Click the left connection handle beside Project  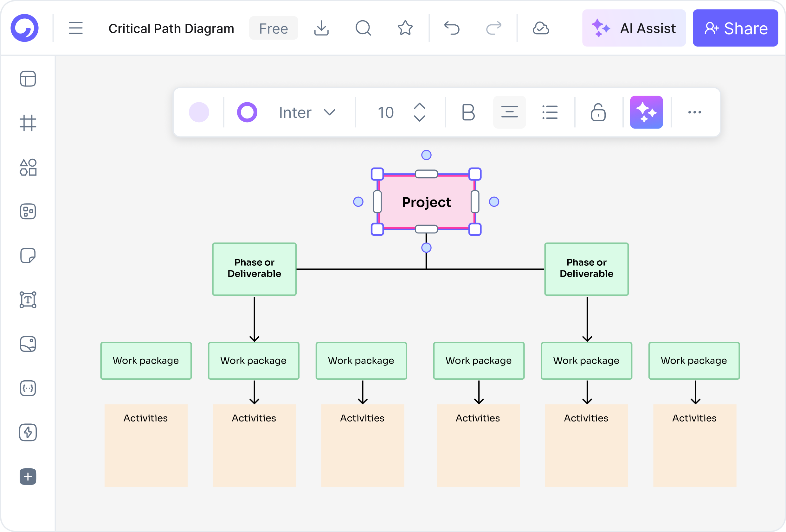358,202
